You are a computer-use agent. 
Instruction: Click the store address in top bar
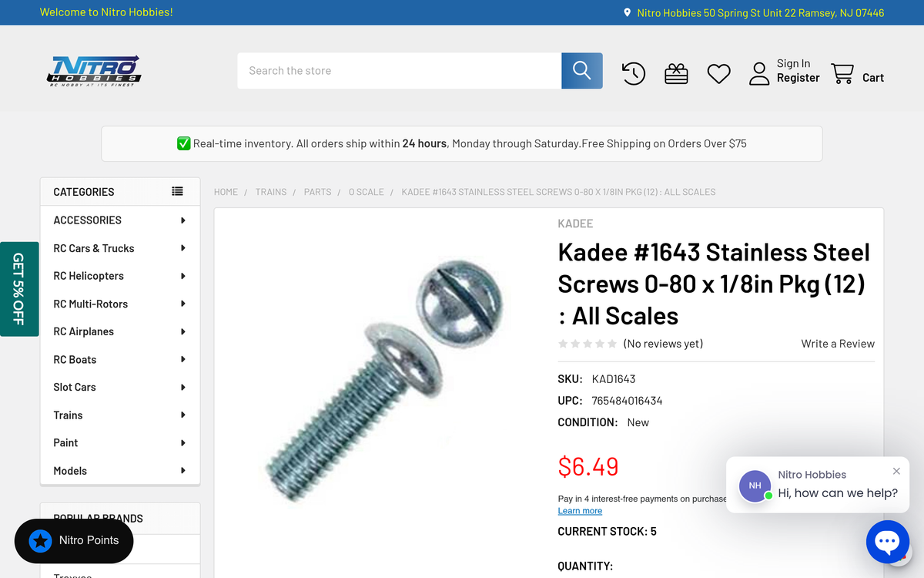tap(761, 12)
